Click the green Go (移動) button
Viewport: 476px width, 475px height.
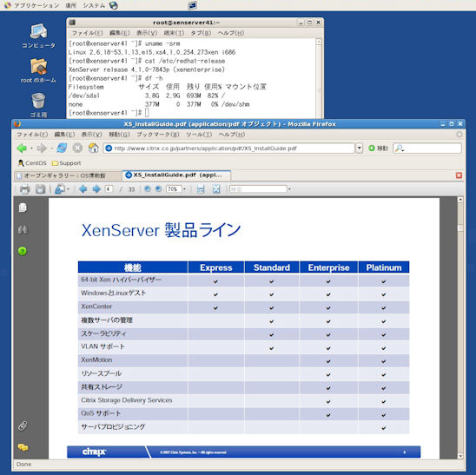(x=378, y=148)
